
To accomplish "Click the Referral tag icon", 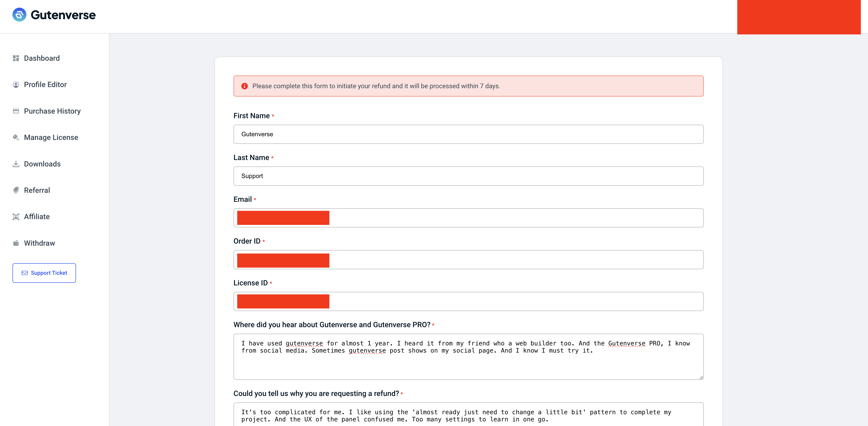I will (16, 190).
